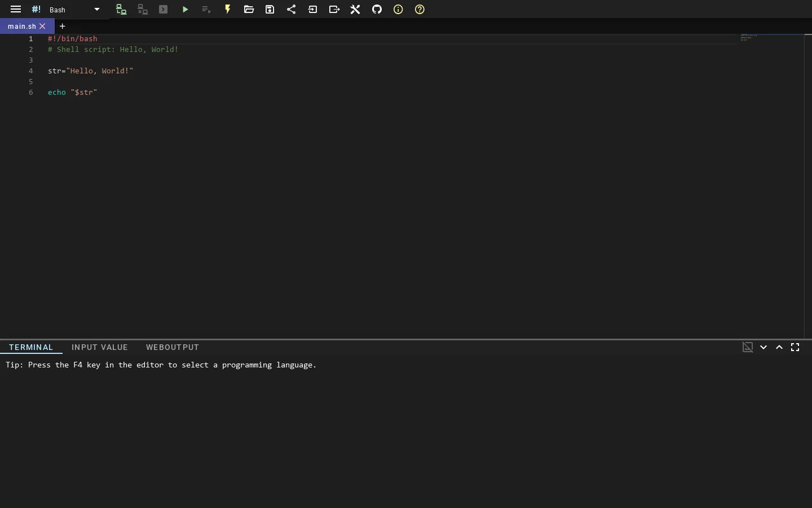Click the code line 'str="Hello, World!"'
The image size is (812, 508).
pyautogui.click(x=91, y=71)
